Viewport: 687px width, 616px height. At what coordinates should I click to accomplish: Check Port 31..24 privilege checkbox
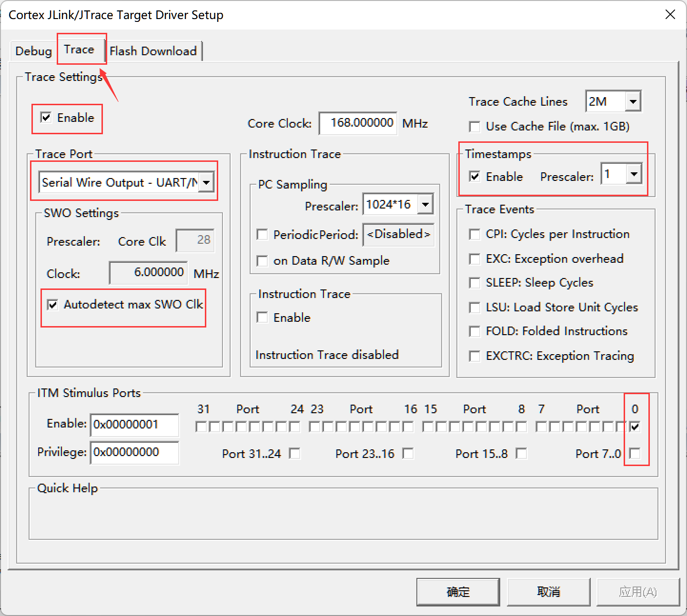[x=295, y=453]
